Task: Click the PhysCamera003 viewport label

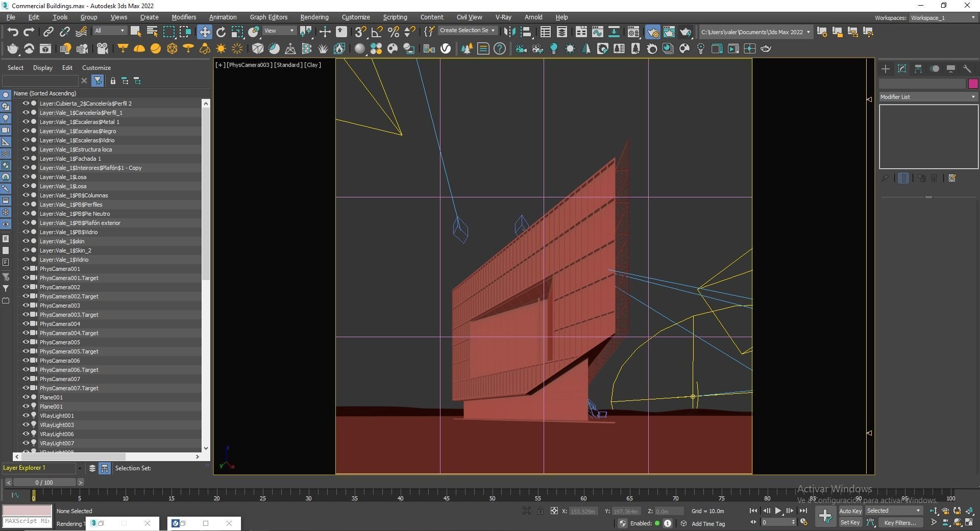Action: (x=250, y=65)
